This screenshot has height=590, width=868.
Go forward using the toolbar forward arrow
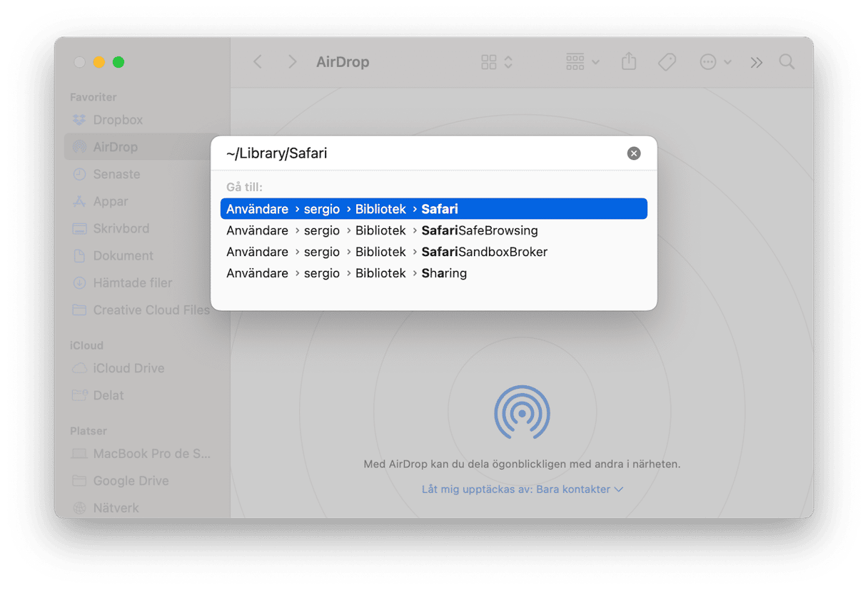pos(292,62)
